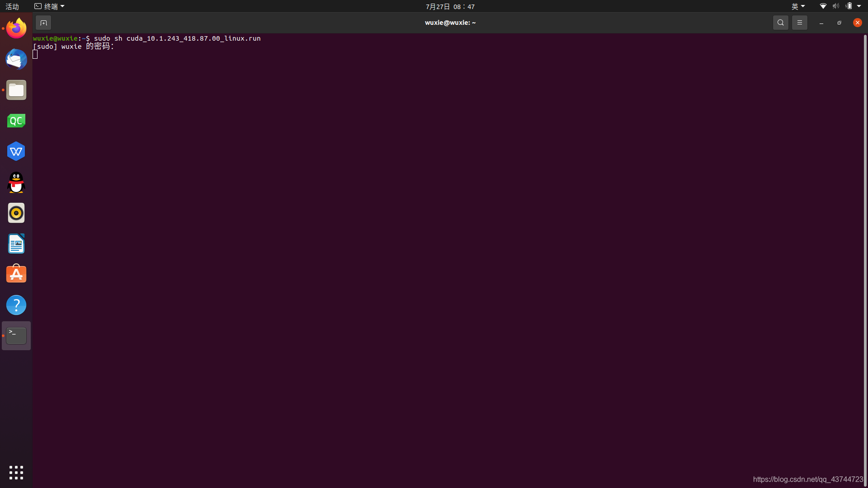Click the sudo password input prompt

36,54
